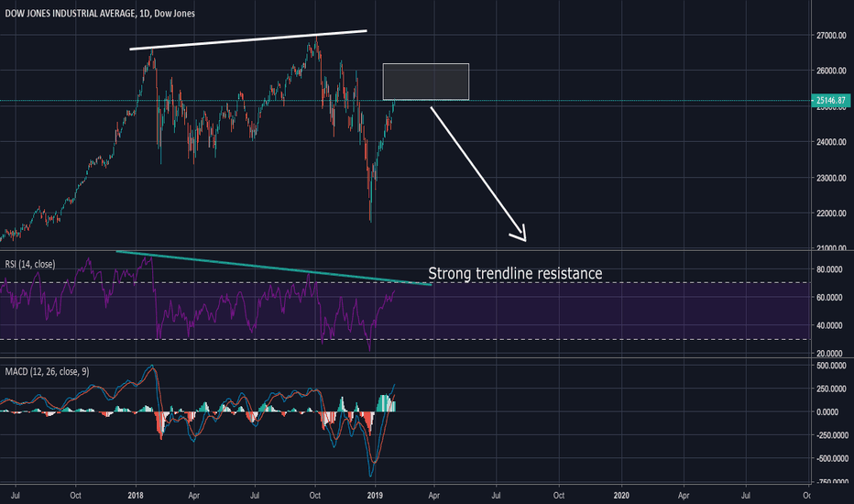Click the MACD -500.0000 scale label
This screenshot has width=854, height=504.
[x=830, y=459]
